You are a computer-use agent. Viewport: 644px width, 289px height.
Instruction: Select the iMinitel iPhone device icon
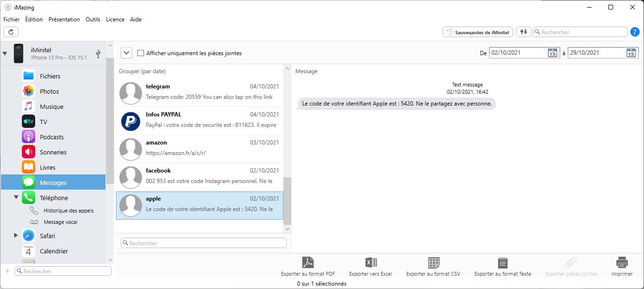click(19, 53)
